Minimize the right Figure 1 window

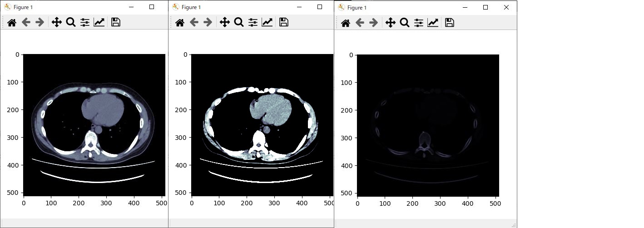[x=465, y=7]
